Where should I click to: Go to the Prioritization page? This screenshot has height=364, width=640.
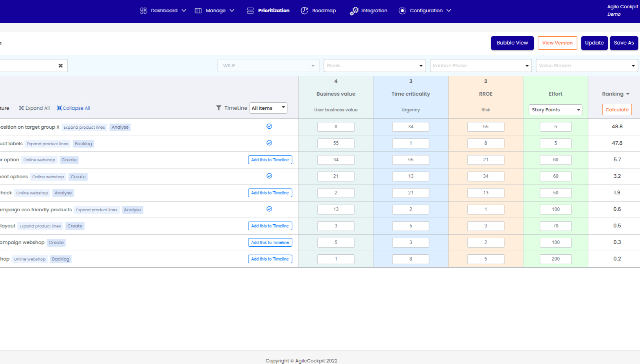tap(274, 11)
